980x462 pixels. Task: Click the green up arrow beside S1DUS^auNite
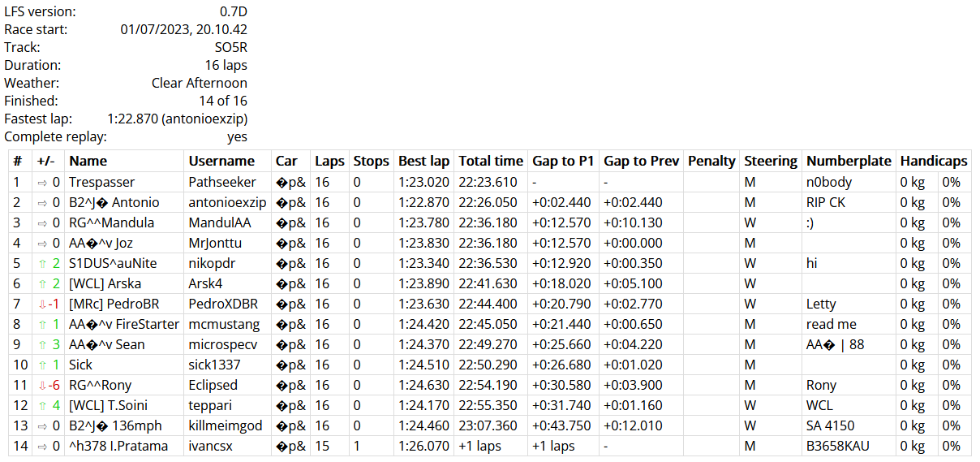[41, 263]
